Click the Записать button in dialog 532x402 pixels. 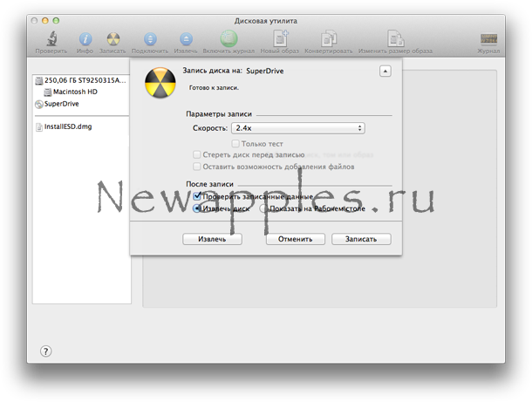pos(361,239)
